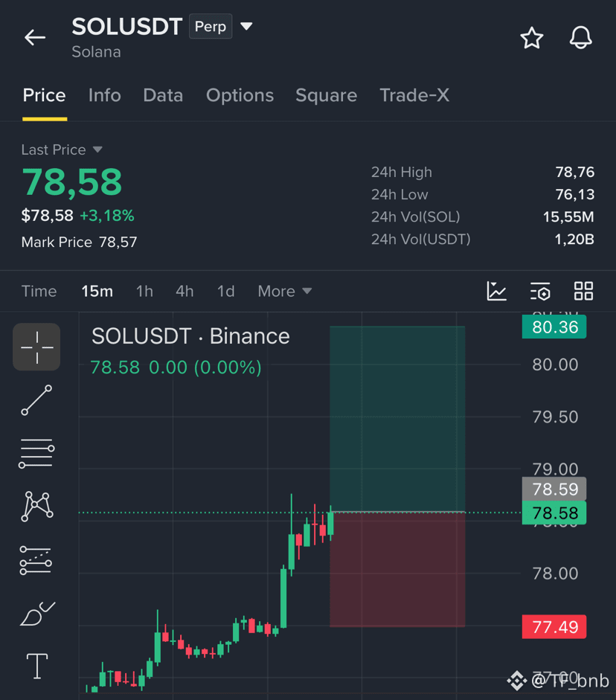Click the 24h Low value 76,13
This screenshot has height=700, width=616.
[574, 194]
